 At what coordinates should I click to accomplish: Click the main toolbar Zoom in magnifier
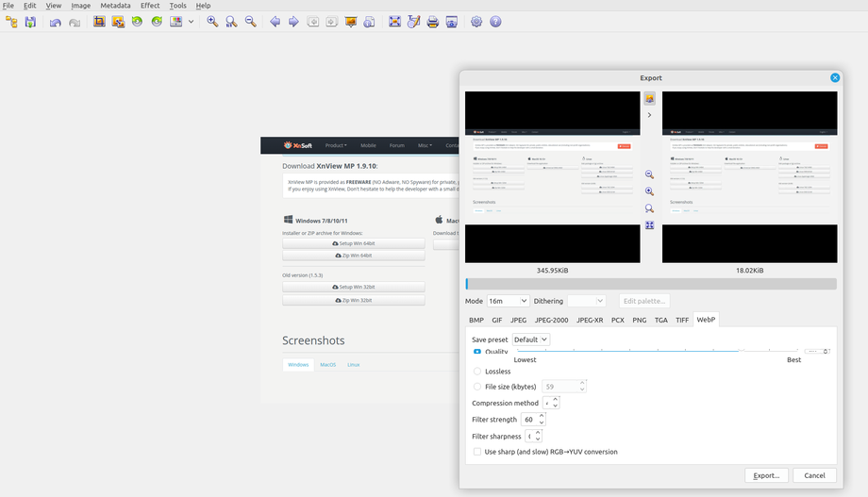(x=212, y=22)
